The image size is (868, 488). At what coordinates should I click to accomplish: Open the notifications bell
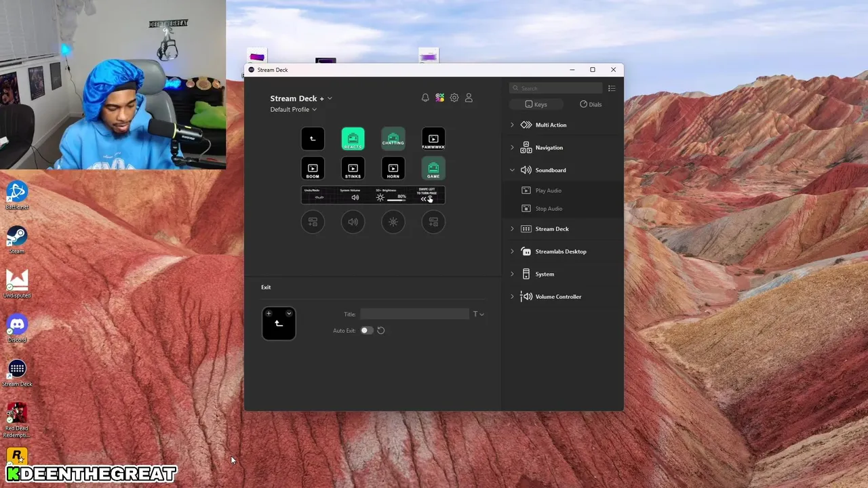425,98
